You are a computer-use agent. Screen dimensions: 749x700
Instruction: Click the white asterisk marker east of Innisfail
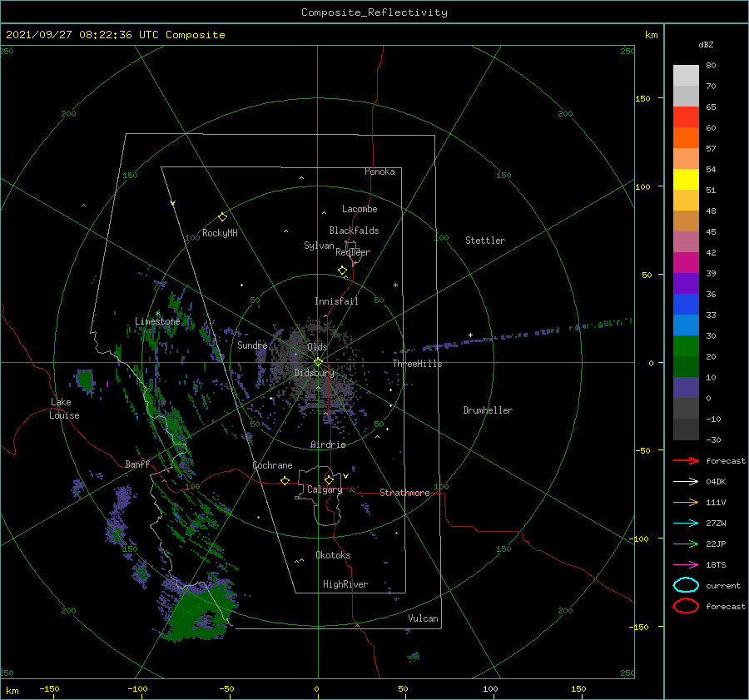(x=395, y=285)
